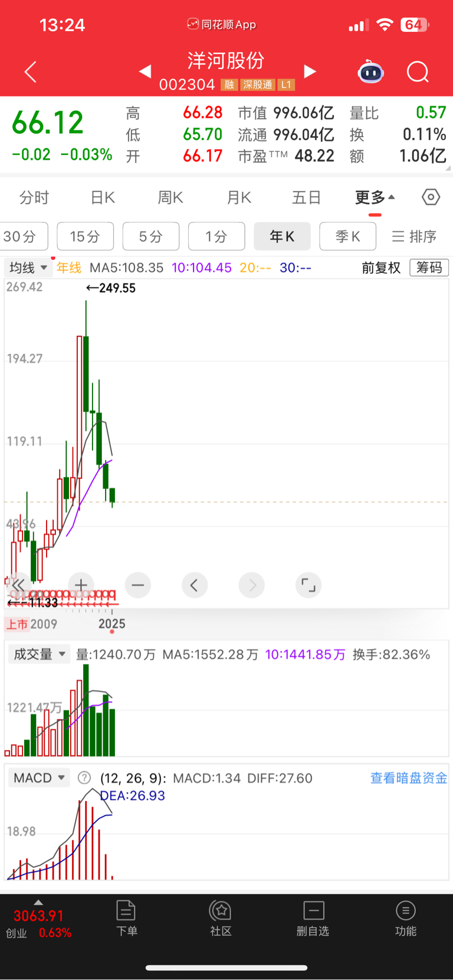This screenshot has height=980, width=453.
Task: Tap 年线 moving average label
Action: 69,268
